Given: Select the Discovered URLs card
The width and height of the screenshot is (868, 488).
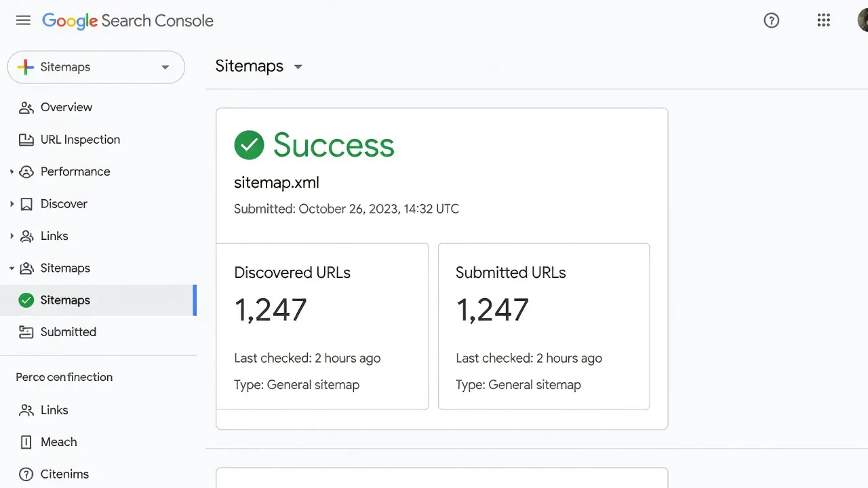Looking at the screenshot, I should coord(322,327).
